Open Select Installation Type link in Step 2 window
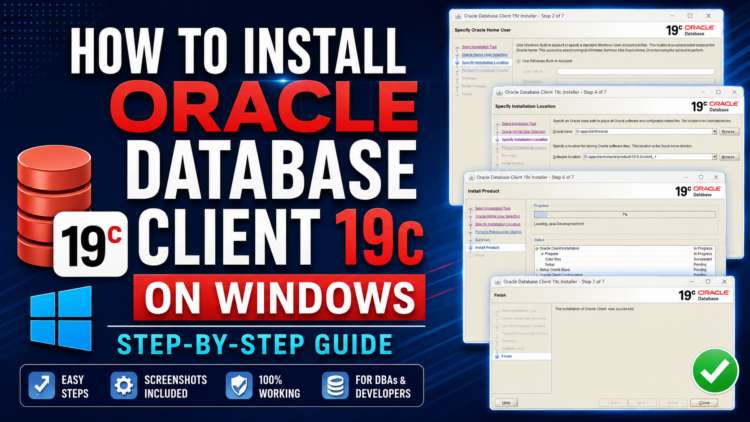Screen dimensions: 750x422 [479, 47]
